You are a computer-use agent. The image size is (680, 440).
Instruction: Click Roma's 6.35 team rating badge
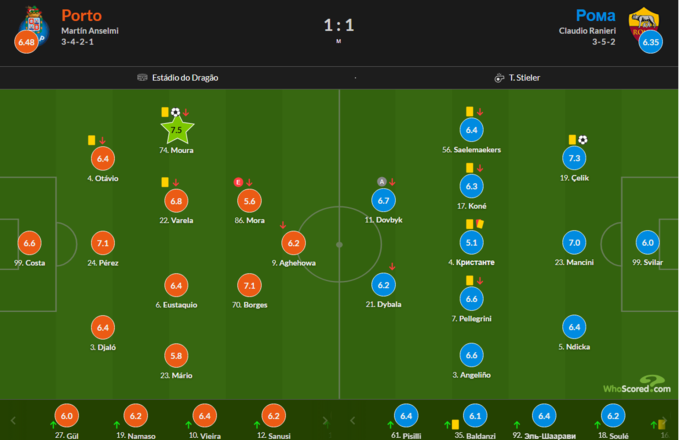pyautogui.click(x=651, y=42)
